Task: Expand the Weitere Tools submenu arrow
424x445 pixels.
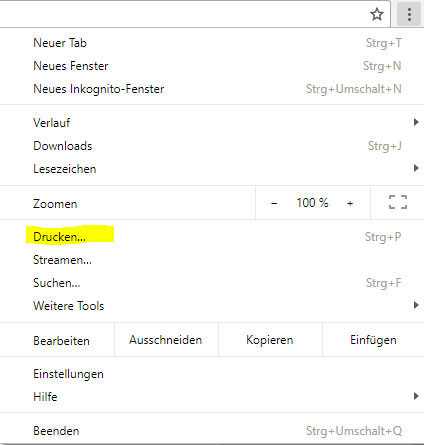Action: (416, 305)
